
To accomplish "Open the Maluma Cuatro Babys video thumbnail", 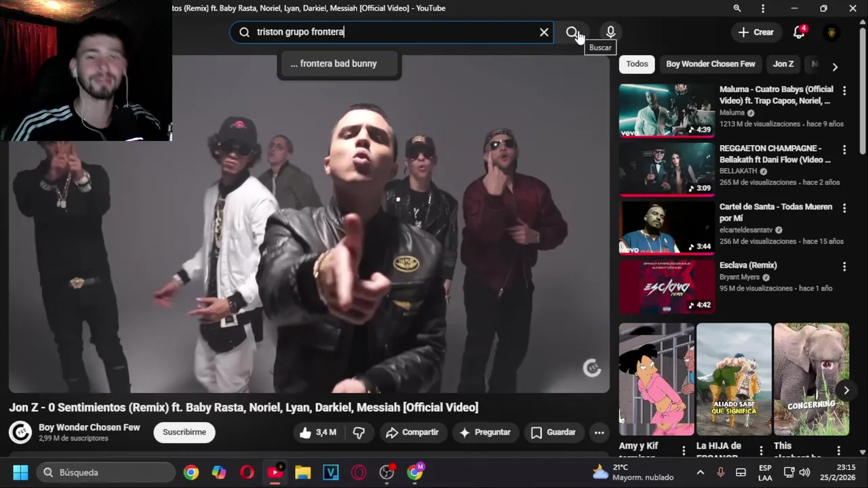I will point(667,110).
